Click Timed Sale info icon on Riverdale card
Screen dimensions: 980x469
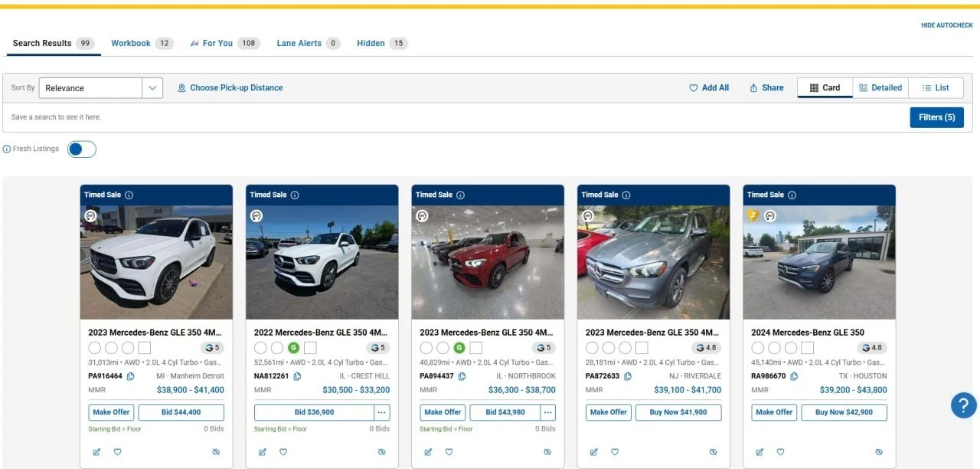(626, 195)
